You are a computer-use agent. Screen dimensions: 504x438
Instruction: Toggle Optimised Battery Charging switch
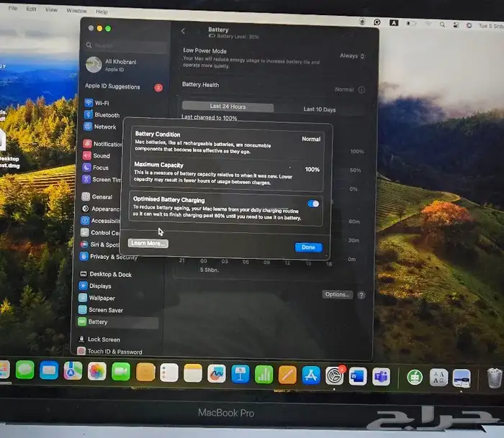point(313,204)
